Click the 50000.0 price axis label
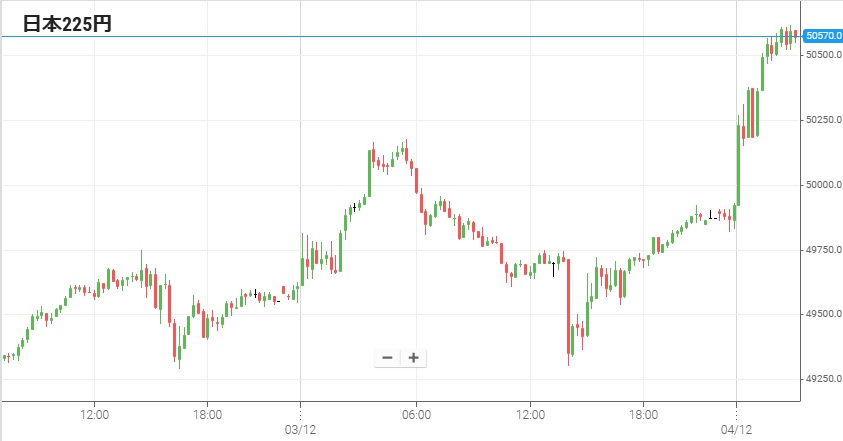The width and height of the screenshot is (843, 441). tap(822, 185)
